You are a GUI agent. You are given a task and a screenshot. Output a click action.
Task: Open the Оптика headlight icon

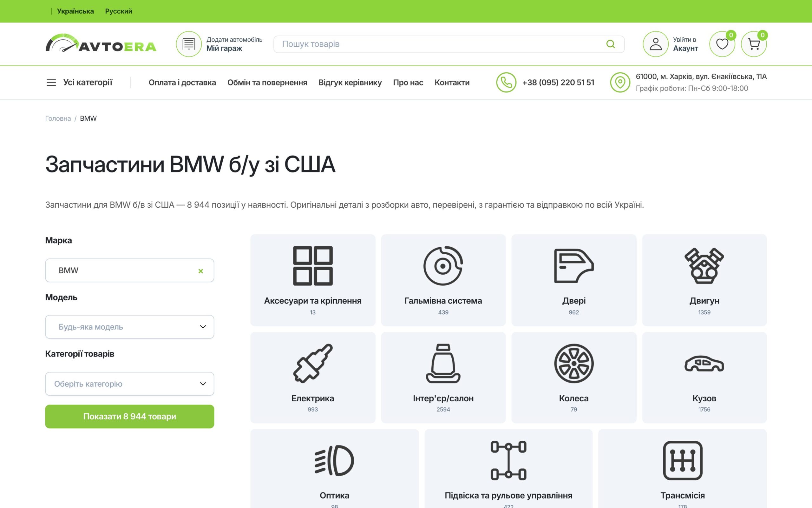(334, 460)
